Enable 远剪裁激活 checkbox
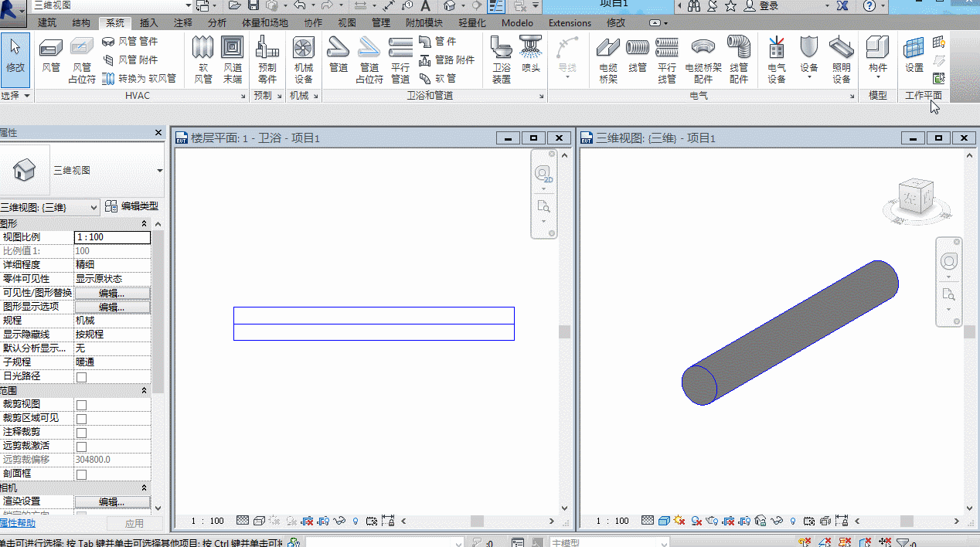The width and height of the screenshot is (980, 547). (81, 447)
